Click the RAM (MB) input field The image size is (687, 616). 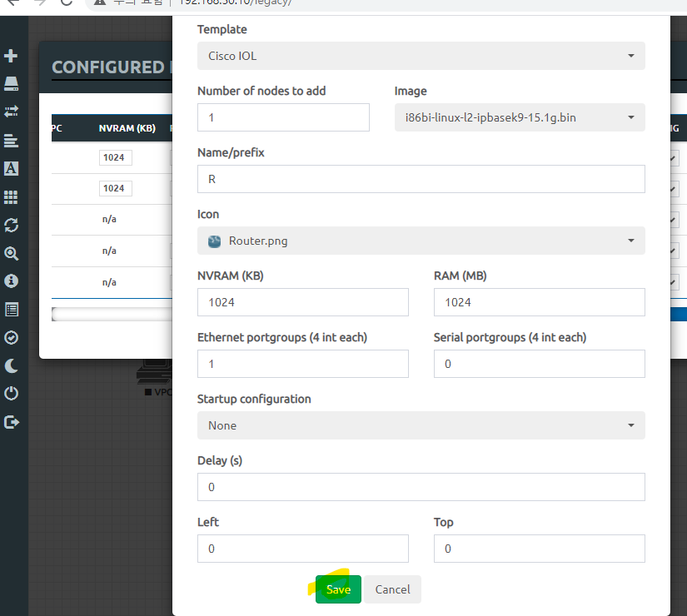tap(540, 302)
